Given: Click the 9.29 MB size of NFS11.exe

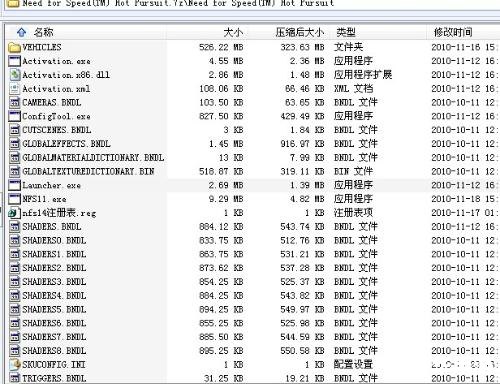Looking at the screenshot, I should pyautogui.click(x=226, y=199).
